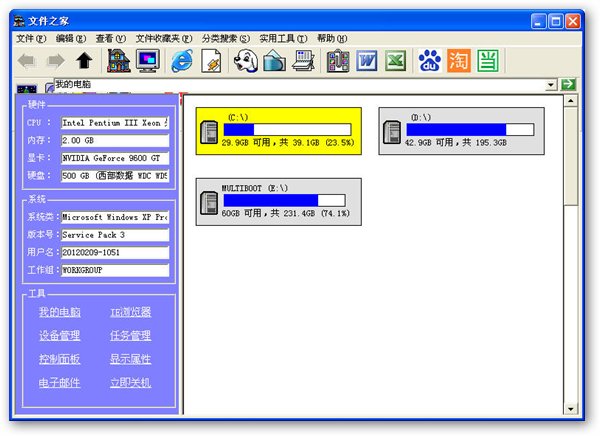Launch the Internet Explorer toolbar icon
Image resolution: width=600 pixels, height=436 pixels.
tap(182, 60)
